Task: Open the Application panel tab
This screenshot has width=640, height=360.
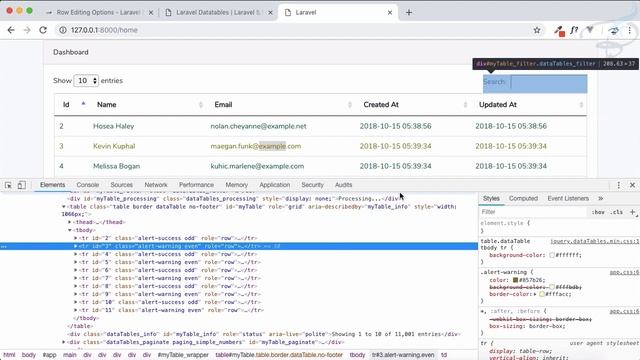Action: [275, 185]
